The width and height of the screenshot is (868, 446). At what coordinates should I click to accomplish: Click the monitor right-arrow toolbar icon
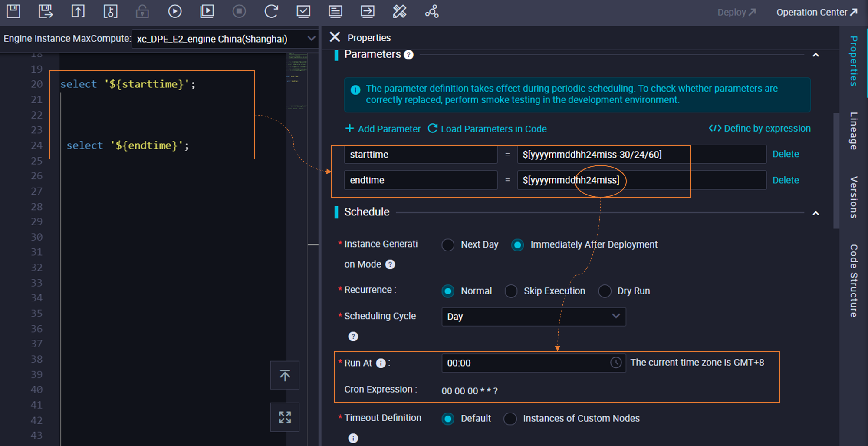click(x=368, y=11)
